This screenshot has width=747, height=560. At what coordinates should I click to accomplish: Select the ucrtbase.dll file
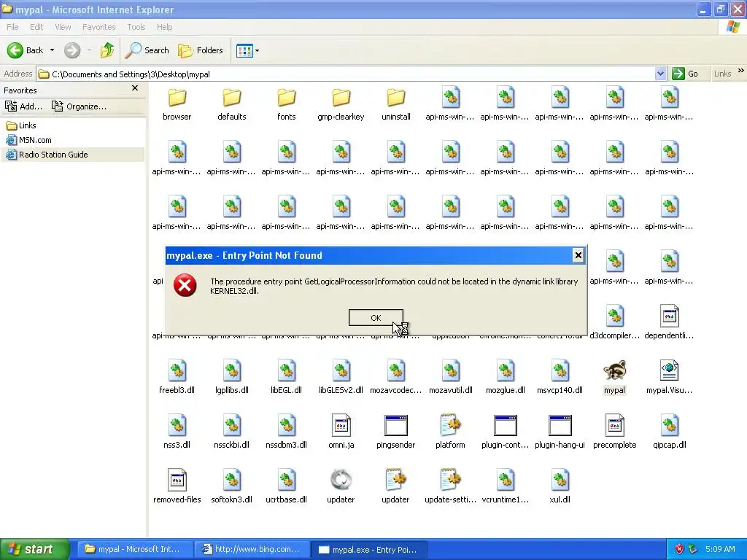286,487
